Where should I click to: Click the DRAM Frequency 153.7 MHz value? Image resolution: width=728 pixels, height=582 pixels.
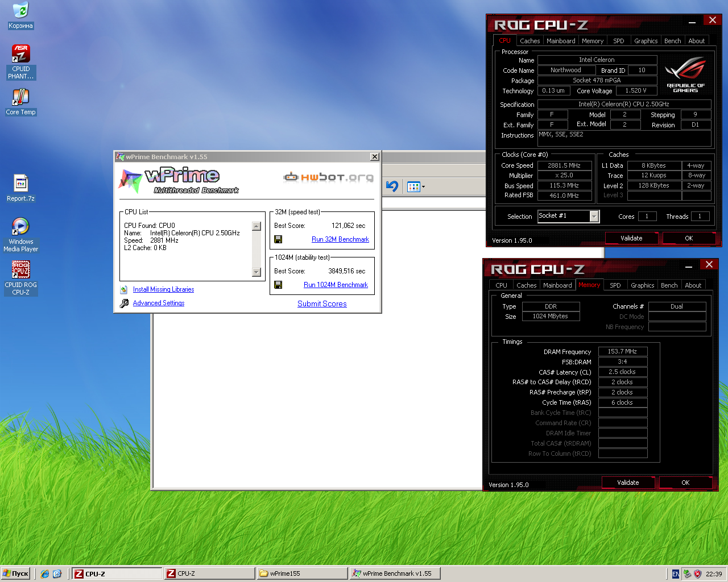tap(623, 351)
